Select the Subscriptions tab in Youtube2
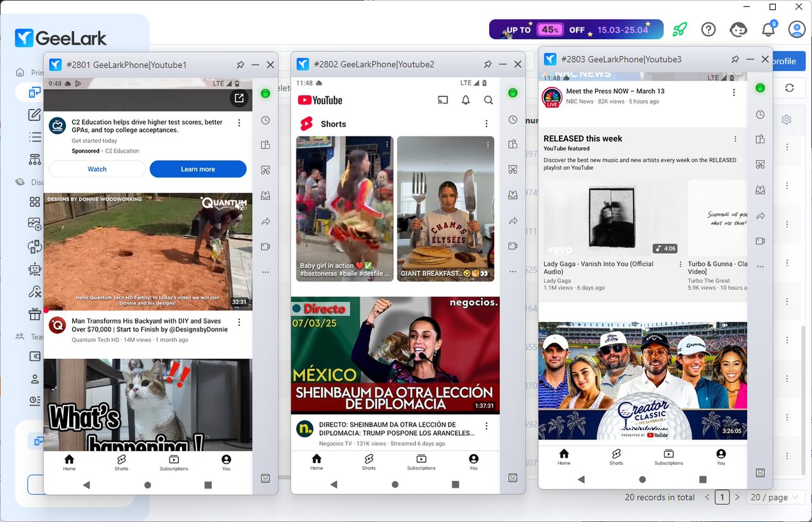 pyautogui.click(x=421, y=462)
